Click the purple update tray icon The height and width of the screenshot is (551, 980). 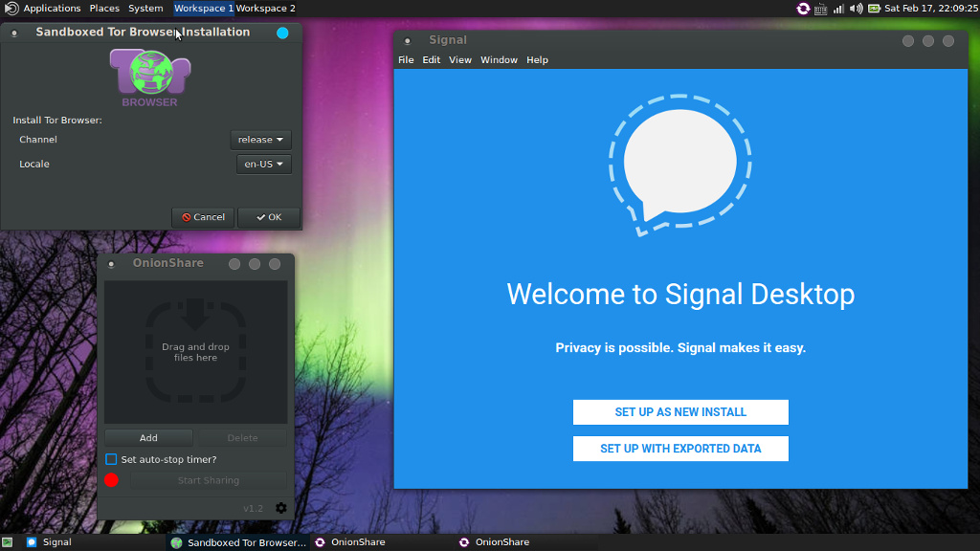tap(803, 9)
